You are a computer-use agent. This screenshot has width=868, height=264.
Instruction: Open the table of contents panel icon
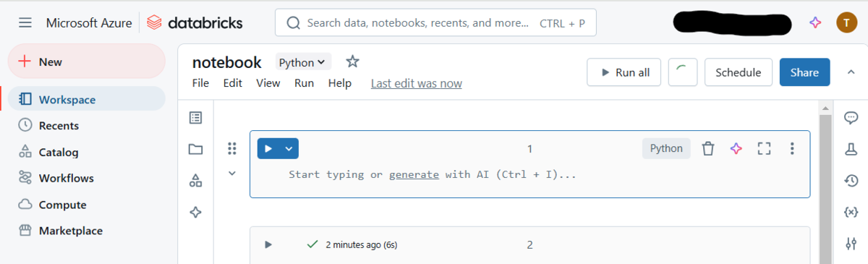tap(195, 118)
